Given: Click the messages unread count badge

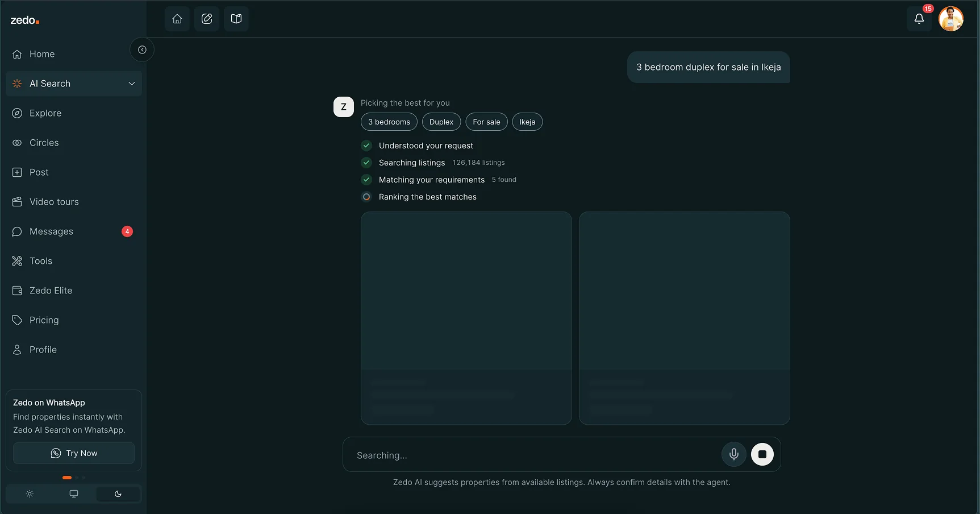Looking at the screenshot, I should pyautogui.click(x=127, y=231).
